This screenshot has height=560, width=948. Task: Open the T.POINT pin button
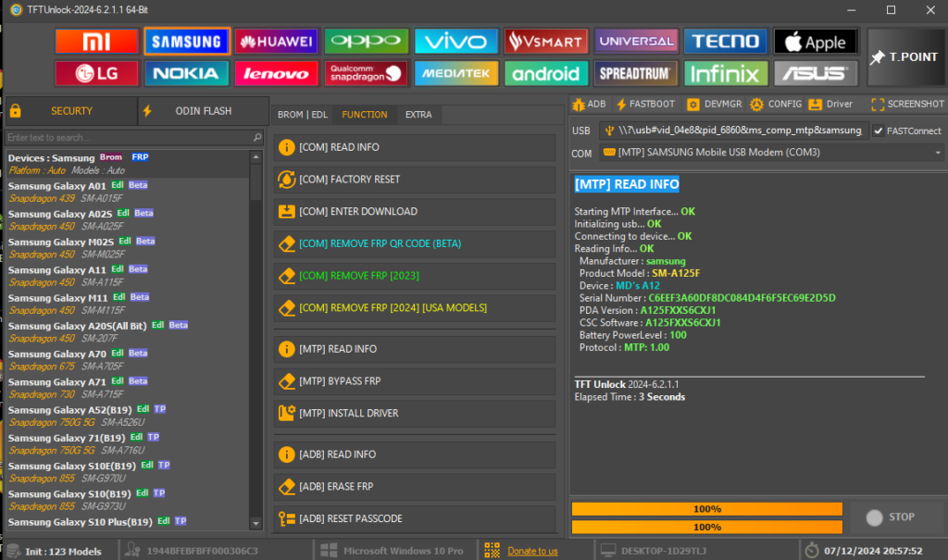905,56
